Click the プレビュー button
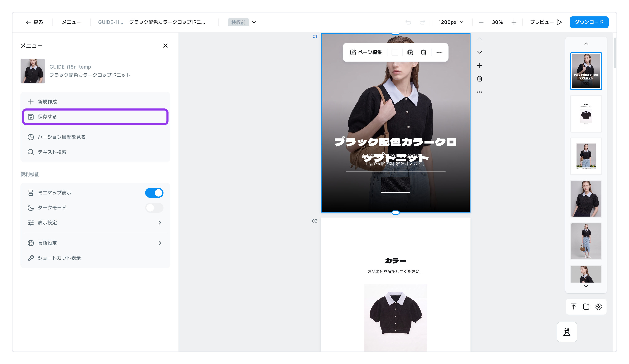This screenshot has width=629, height=364. point(546,22)
